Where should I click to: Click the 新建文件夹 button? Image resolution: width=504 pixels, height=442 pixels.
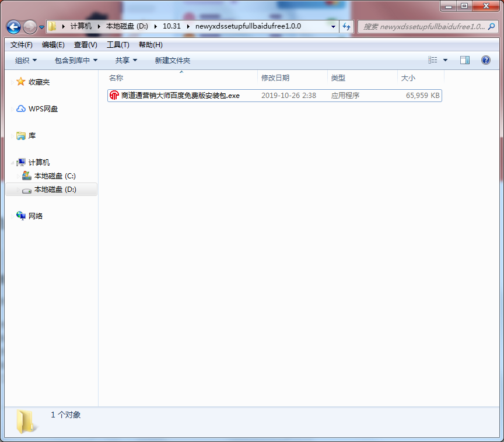point(173,61)
